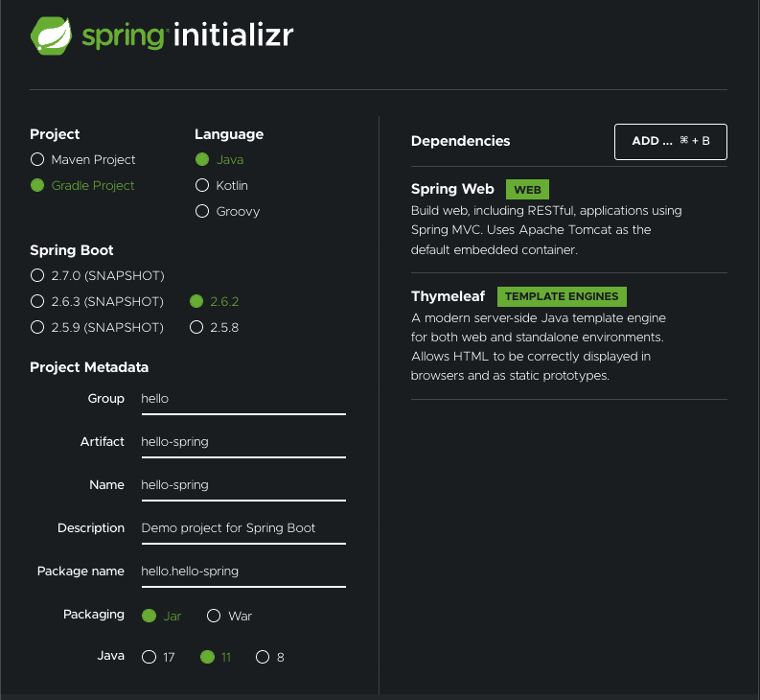Viewport: 760px width, 700px height.
Task: Click the Spring Web dependency title
Action: tap(452, 189)
